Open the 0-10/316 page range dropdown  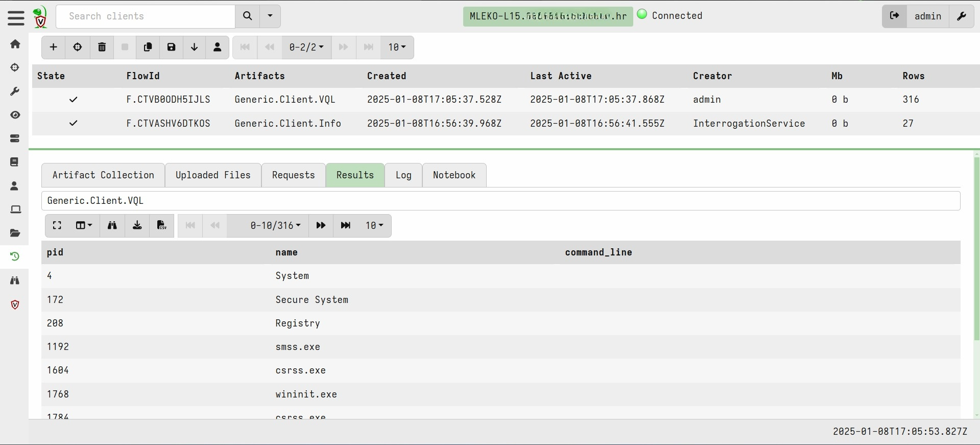click(x=275, y=226)
